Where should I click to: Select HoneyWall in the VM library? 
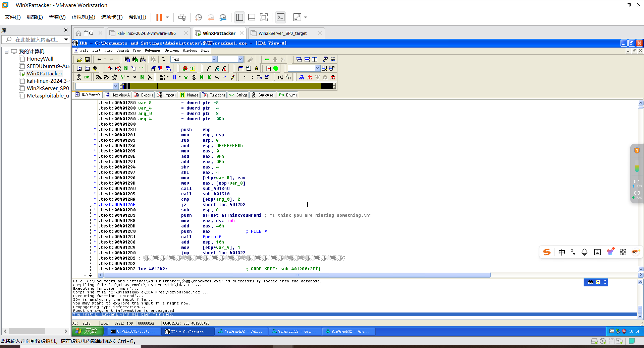click(x=40, y=59)
